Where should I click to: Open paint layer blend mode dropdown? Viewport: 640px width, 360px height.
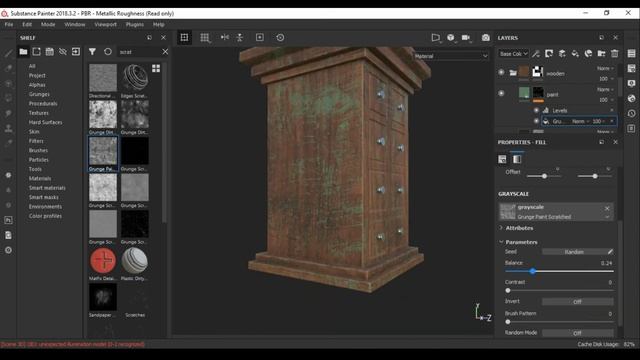click(x=605, y=89)
